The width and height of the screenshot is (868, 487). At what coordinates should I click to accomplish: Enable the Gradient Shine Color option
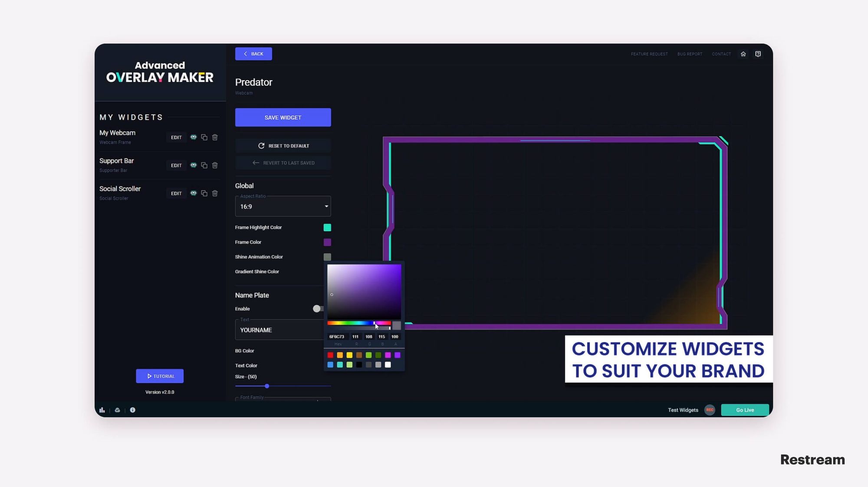click(x=327, y=271)
